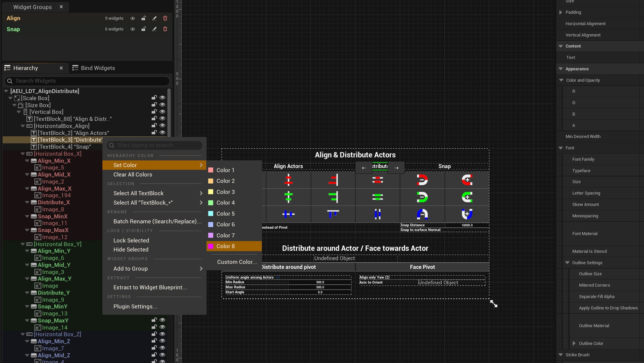Collapse Horizontal Box_X tree node
Image resolution: width=644 pixels, height=363 pixels.
(x=23, y=154)
